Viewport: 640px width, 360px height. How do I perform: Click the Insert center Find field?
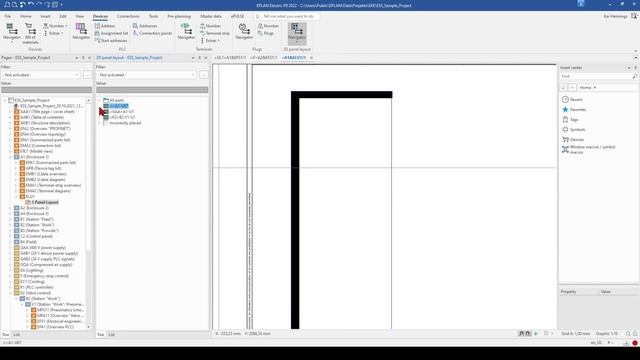click(x=596, y=76)
